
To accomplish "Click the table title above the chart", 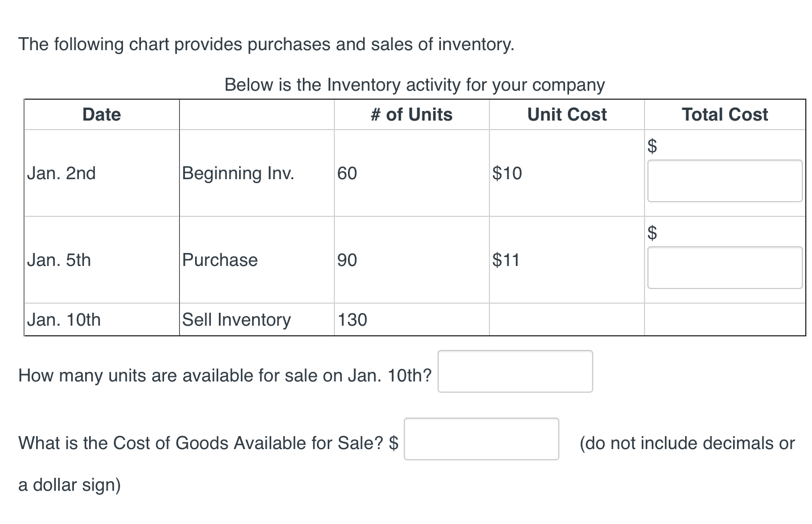I will tap(414, 85).
